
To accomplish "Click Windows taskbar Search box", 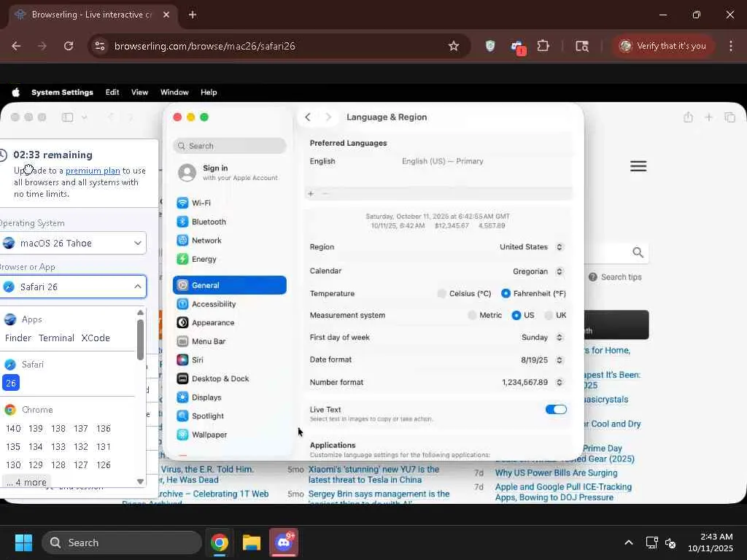I will [122, 542].
